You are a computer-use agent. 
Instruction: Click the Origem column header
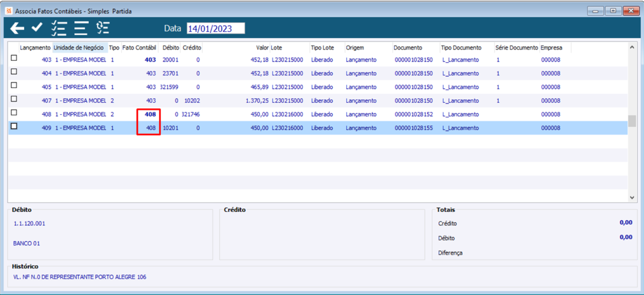coord(368,48)
